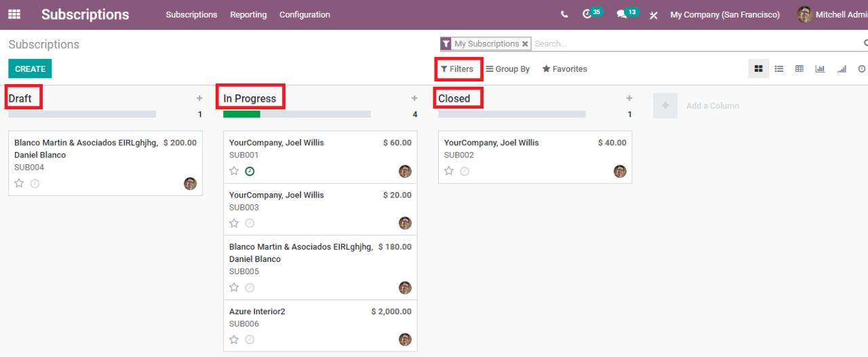Remove the My Subscriptions filter tag
Image resolution: width=868 pixels, height=357 pixels.
point(526,43)
